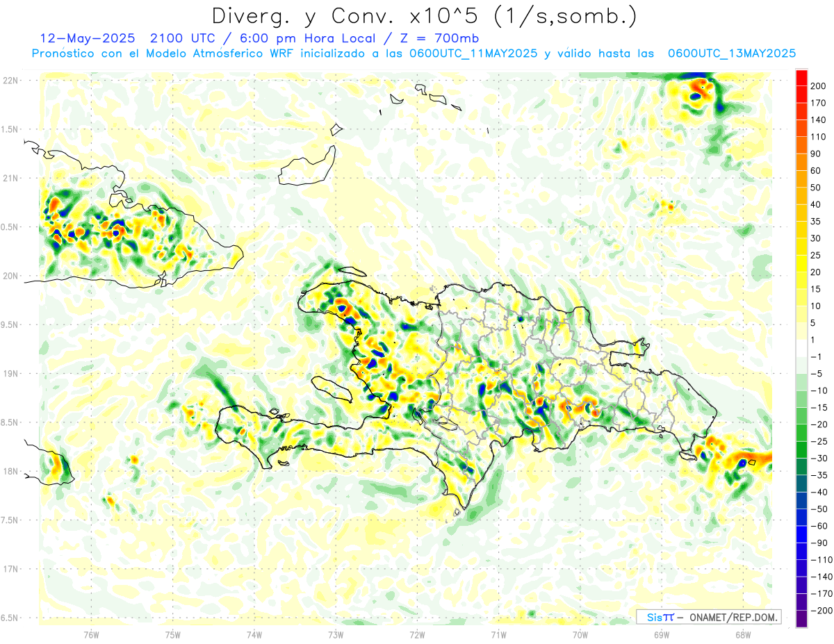This screenshot has height=644, width=834.
Task: Click the '68W' longitude label
Action: pos(743,634)
